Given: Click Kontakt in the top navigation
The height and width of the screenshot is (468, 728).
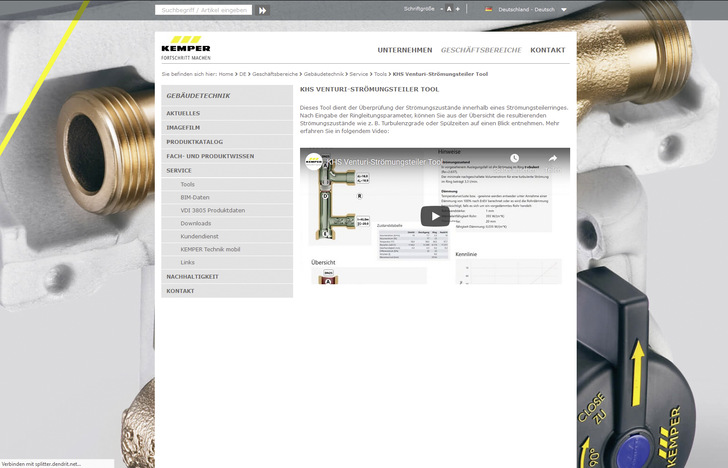Looking at the screenshot, I should [547, 50].
